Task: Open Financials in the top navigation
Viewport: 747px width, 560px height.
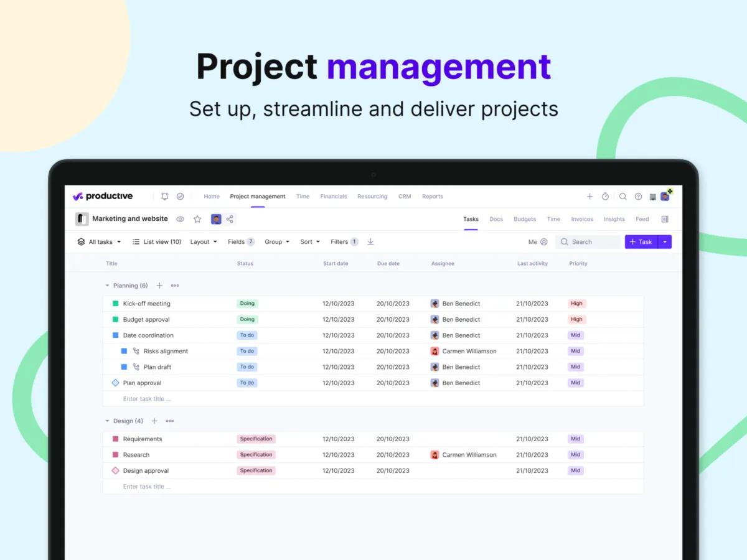Action: (334, 197)
